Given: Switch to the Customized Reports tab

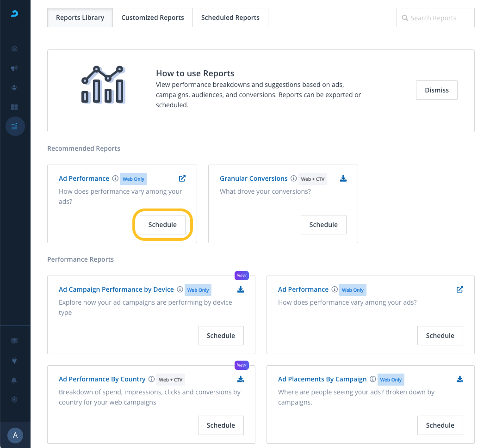Looking at the screenshot, I should click(x=153, y=18).
